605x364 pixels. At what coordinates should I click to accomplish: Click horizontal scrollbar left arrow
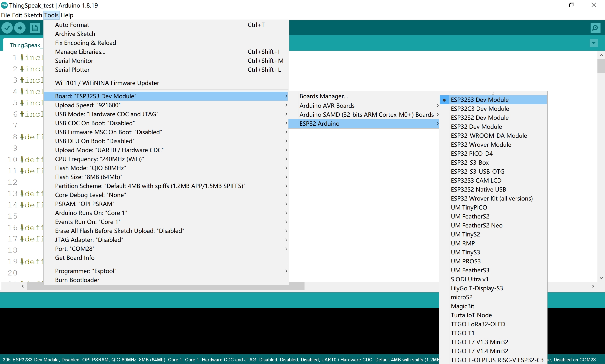click(x=23, y=286)
